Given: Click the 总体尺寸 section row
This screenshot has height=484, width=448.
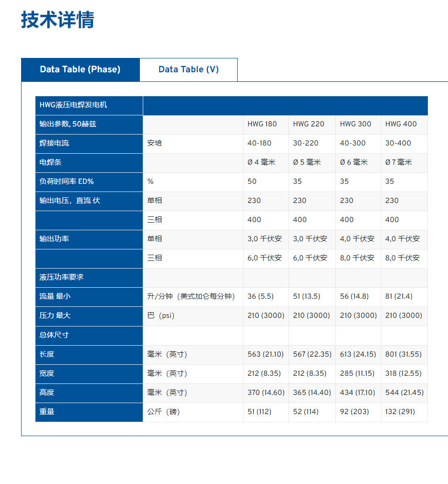Looking at the screenshot, I should click(54, 335).
